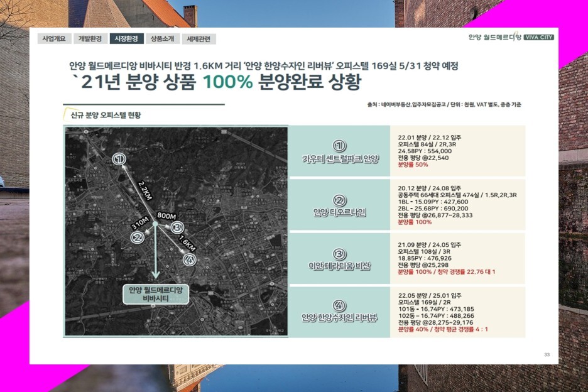This screenshot has width=588, height=392.
Task: Click '102동 - 16.74PY : 488,266' text
Action: point(436,316)
